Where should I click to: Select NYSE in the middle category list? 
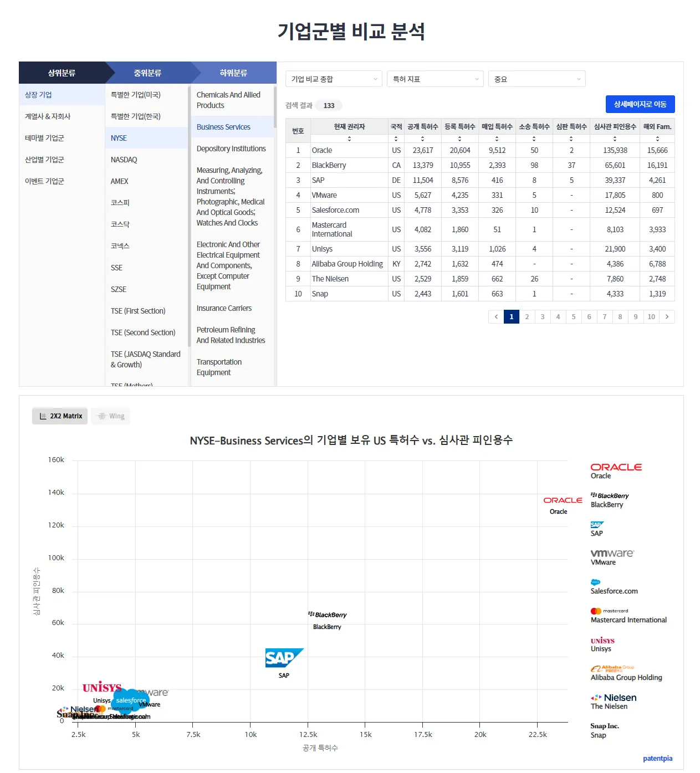pyautogui.click(x=147, y=138)
